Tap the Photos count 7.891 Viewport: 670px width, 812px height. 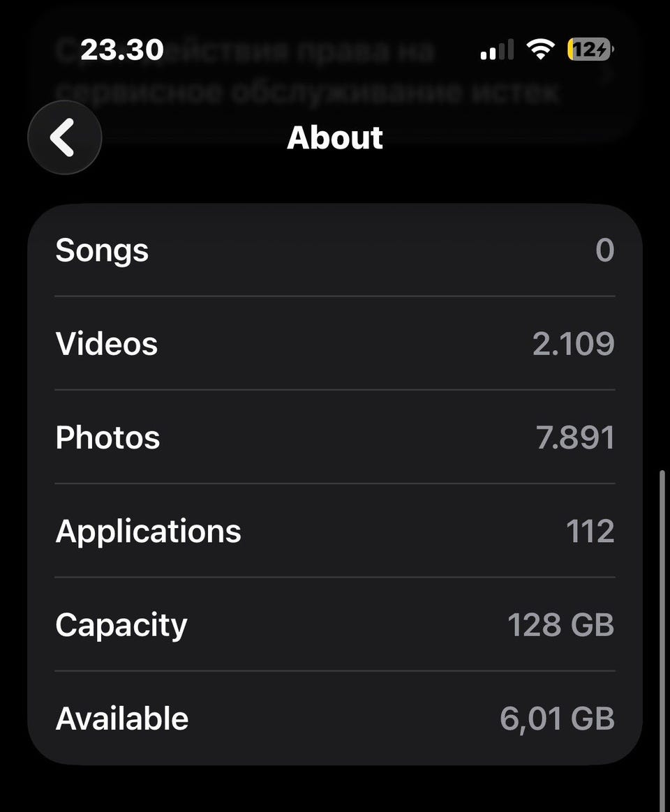pos(575,437)
